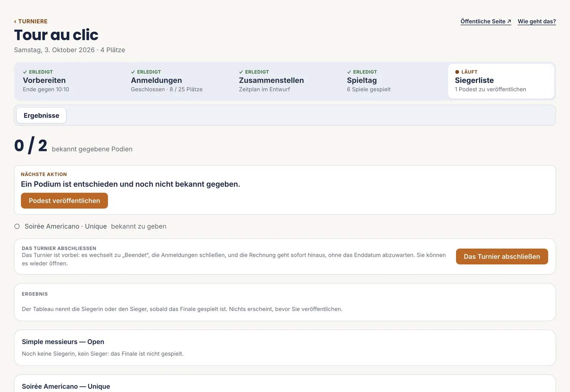Click the text bekannt gegebene Podien

[92, 149]
